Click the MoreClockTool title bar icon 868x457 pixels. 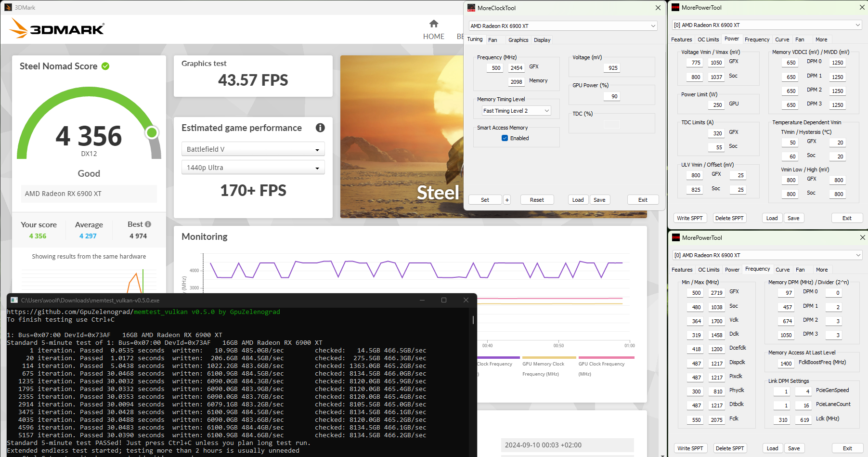[x=471, y=8]
